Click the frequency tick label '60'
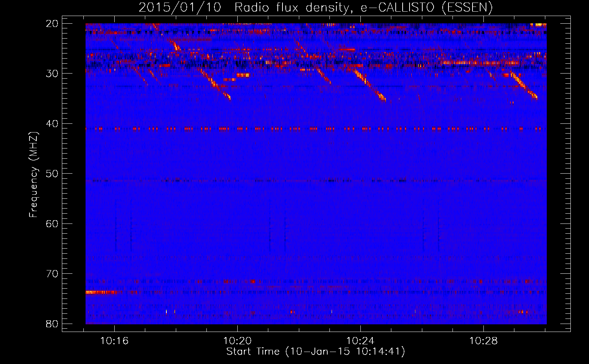Screen dimensions: 589x364 pos(52,224)
